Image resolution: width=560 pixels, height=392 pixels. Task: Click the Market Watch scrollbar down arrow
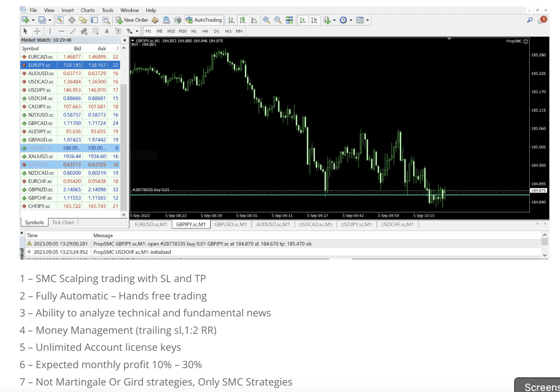click(x=124, y=215)
